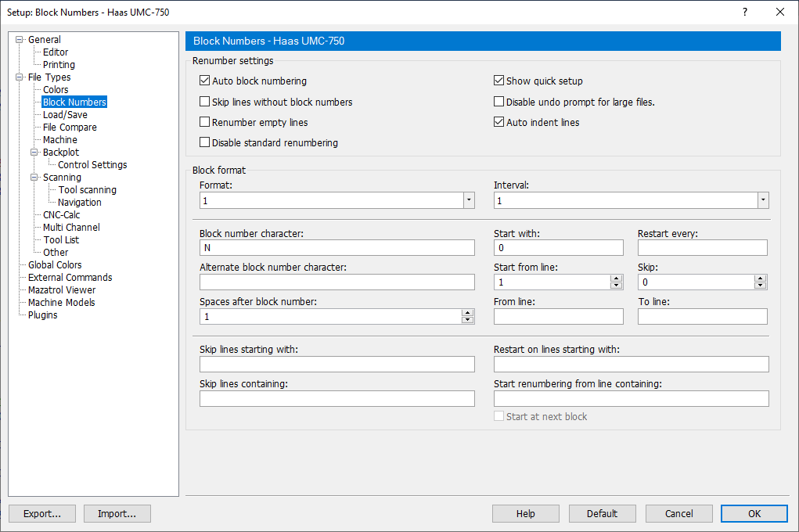Open the Interval dropdown list
Viewport: 799px width, 532px height.
pyautogui.click(x=762, y=200)
